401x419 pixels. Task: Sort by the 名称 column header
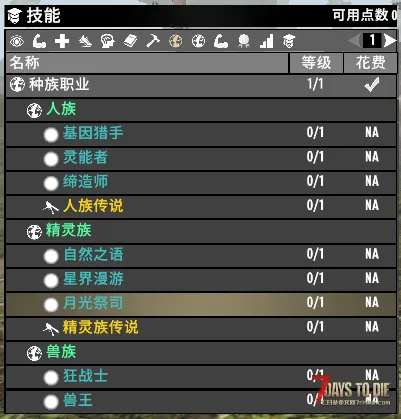[x=147, y=63]
